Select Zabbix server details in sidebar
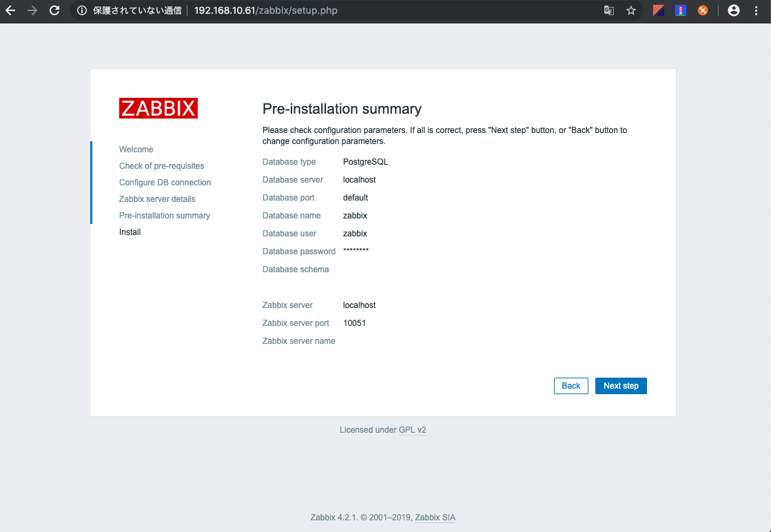The width and height of the screenshot is (771, 532). 157,198
